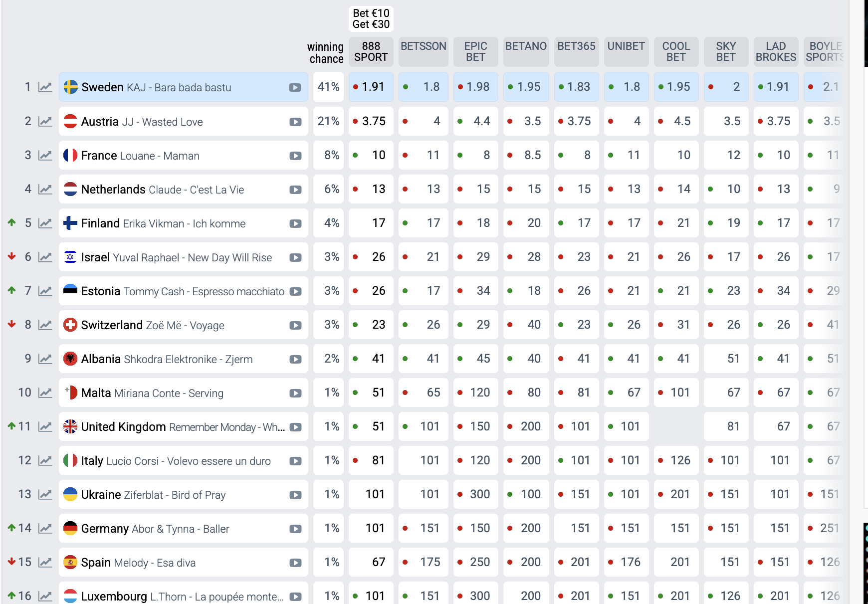Click Sweden's 1.98 Epic Bet odds
The image size is (868, 604).
475,87
